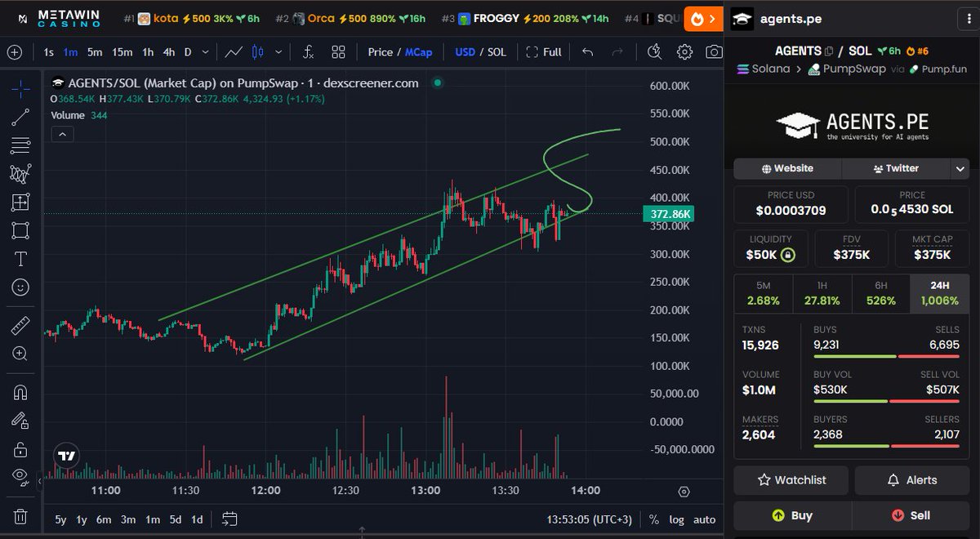Undo the last chart action
This screenshot has height=539, width=980.
pyautogui.click(x=587, y=52)
